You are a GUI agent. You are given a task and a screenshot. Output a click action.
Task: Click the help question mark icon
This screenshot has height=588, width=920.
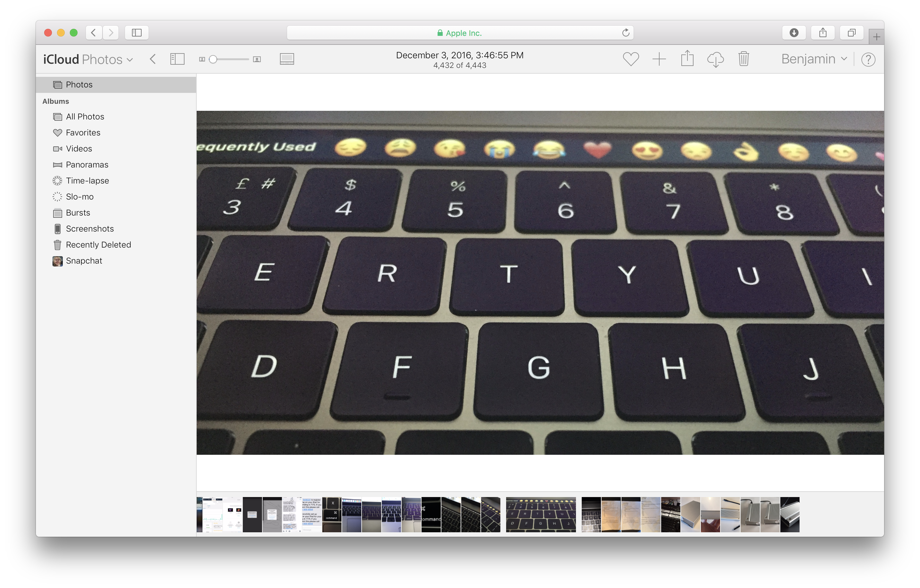(869, 60)
